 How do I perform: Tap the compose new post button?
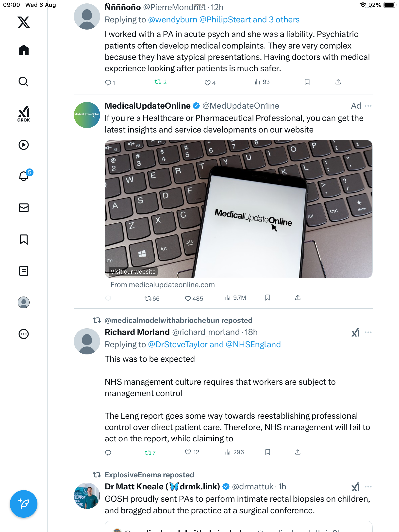[x=24, y=504]
